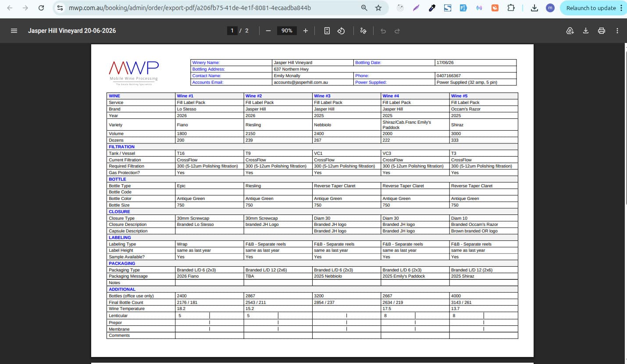Select the bottle type Epic

click(181, 186)
